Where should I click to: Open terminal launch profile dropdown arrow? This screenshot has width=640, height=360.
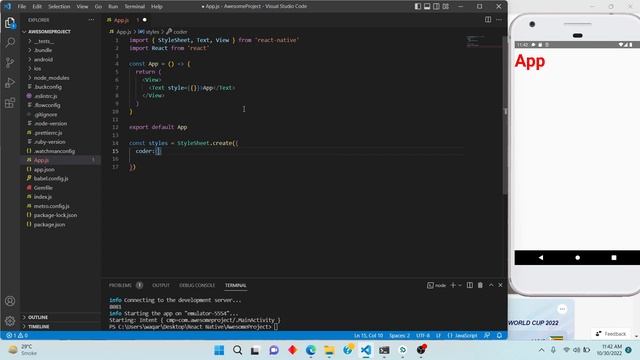point(460,285)
